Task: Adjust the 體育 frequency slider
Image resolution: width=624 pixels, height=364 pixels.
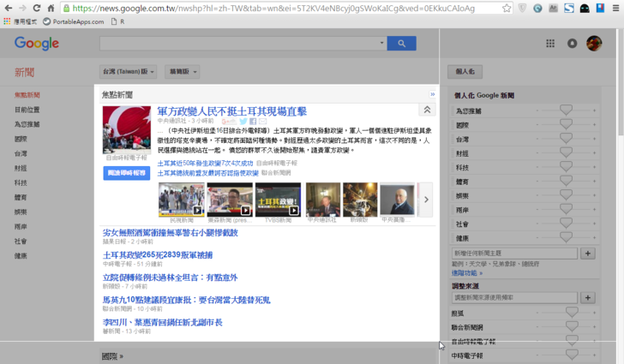Action: [565, 182]
